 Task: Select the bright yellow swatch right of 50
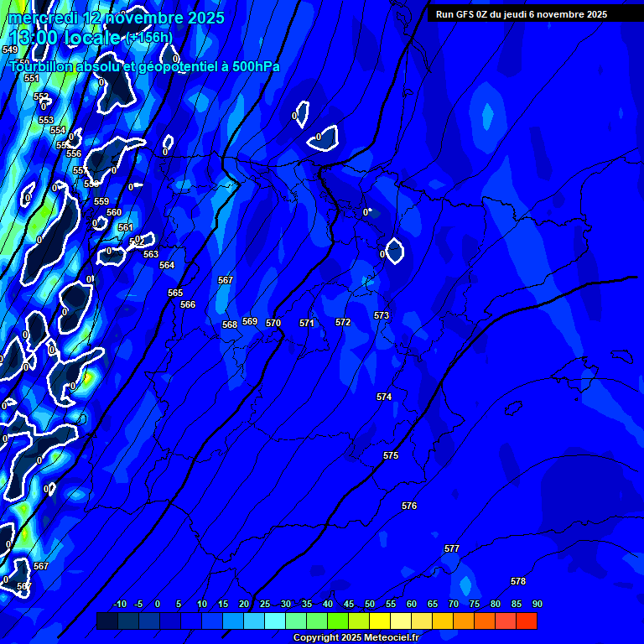coord(379,621)
